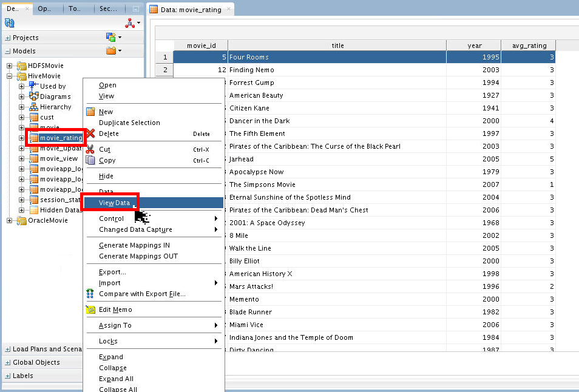Viewport: 579px width, 392px height.
Task: Click the Finding Nemo title cell
Action: click(x=337, y=70)
